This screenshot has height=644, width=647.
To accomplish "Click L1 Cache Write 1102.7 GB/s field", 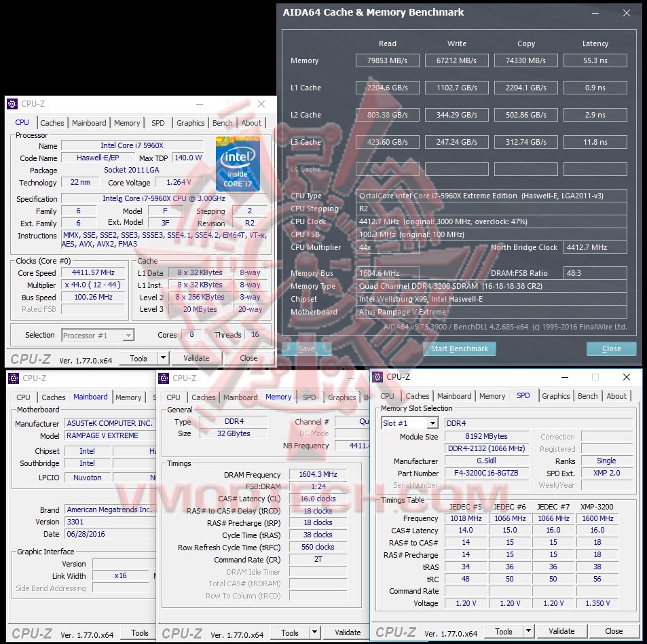I will (457, 88).
